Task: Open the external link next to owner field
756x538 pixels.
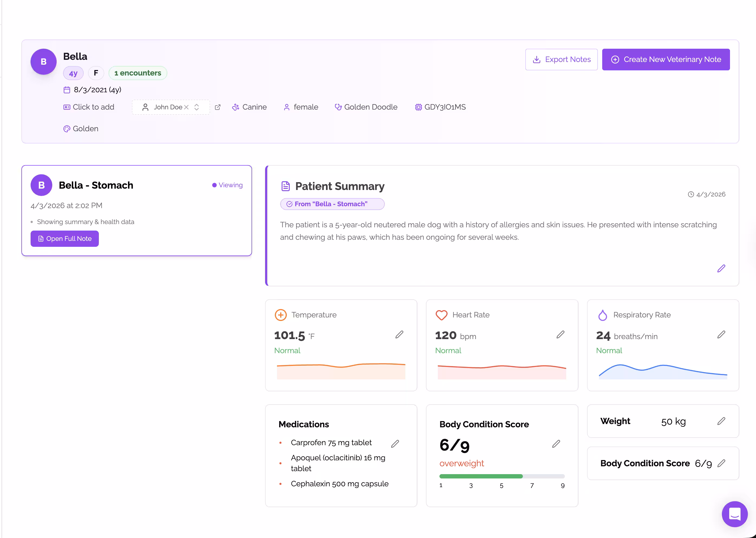Action: 218,107
